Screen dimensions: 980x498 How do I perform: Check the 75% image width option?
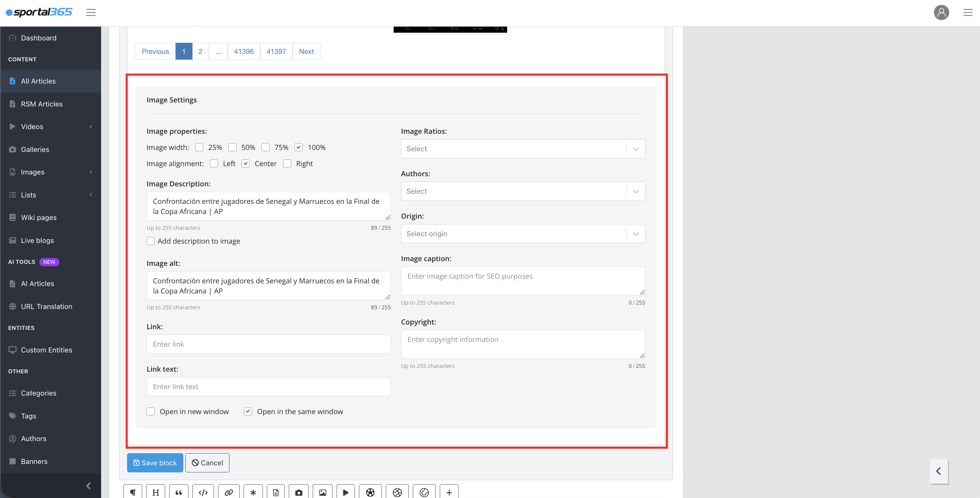(266, 147)
